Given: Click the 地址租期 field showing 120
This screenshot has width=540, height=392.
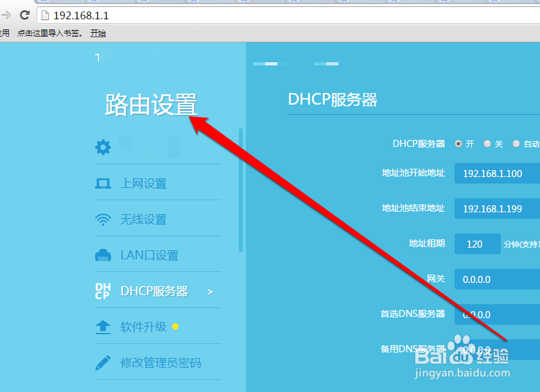Looking at the screenshot, I should [478, 244].
